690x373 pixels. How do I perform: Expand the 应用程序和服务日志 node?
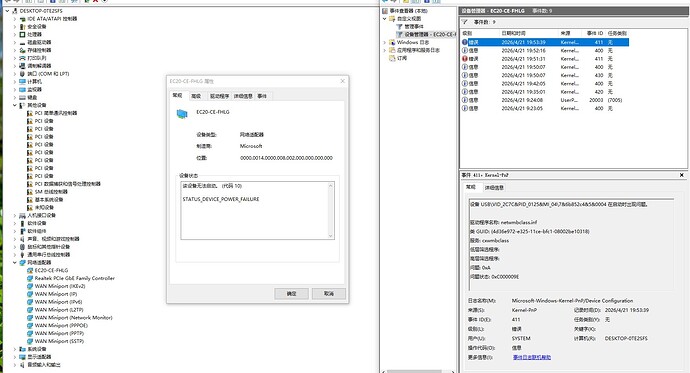tap(385, 50)
